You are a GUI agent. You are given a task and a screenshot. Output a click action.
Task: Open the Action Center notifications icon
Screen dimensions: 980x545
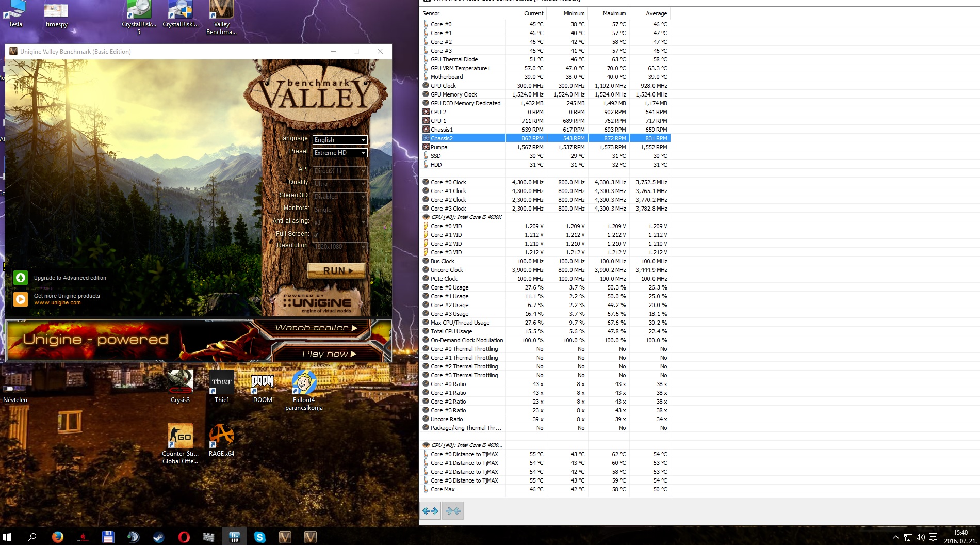pyautogui.click(x=933, y=537)
